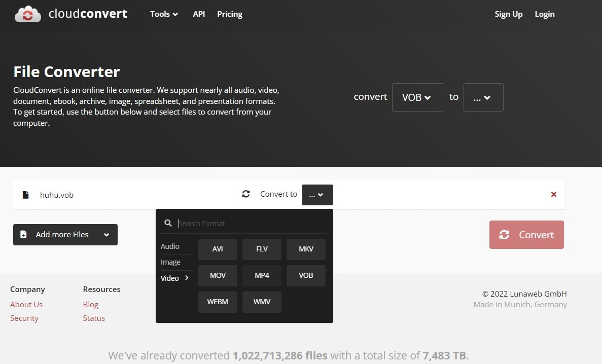Select the Audio format category
The width and height of the screenshot is (602, 364).
[170, 246]
